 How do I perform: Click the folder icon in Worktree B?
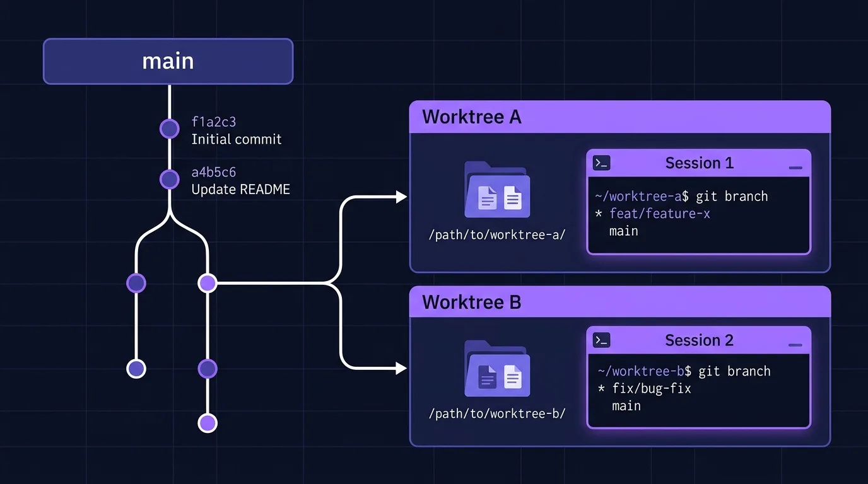pyautogui.click(x=497, y=369)
